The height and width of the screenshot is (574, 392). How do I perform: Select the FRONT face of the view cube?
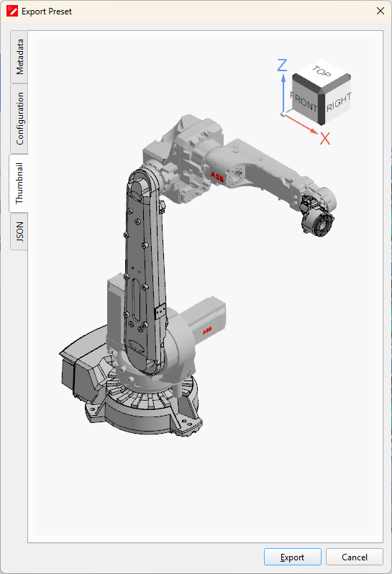[304, 101]
